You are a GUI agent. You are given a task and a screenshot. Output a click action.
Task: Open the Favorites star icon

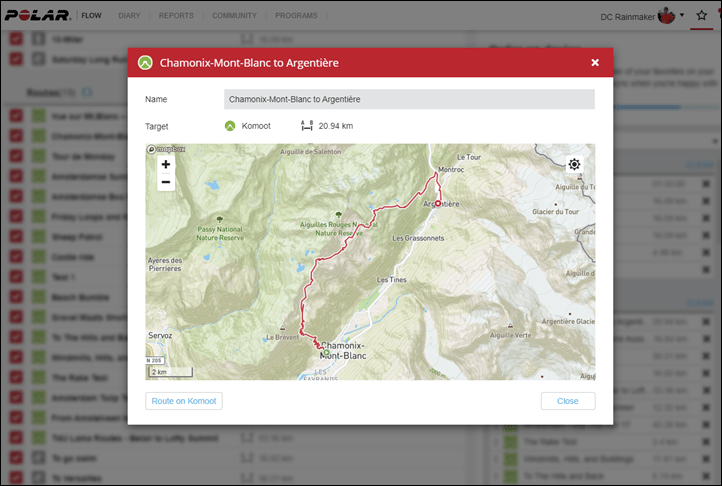click(x=701, y=16)
